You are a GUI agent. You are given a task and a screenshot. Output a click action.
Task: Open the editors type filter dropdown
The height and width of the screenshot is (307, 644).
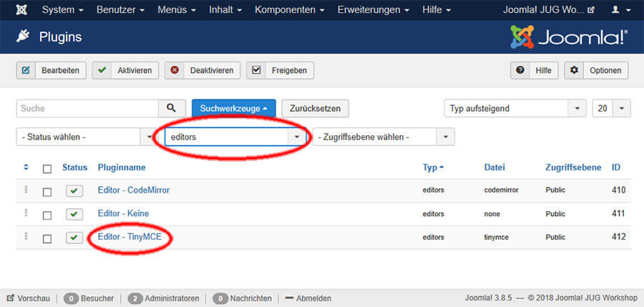coord(235,137)
